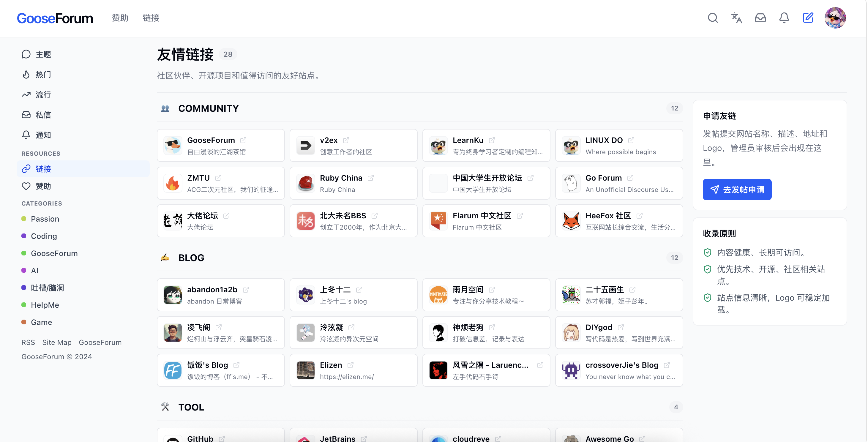
Task: Open the AI category
Action: pyautogui.click(x=30, y=271)
